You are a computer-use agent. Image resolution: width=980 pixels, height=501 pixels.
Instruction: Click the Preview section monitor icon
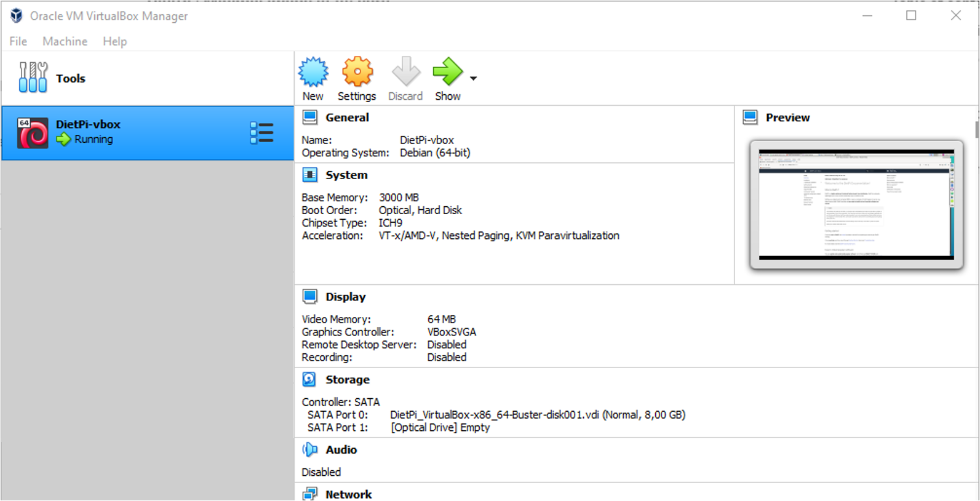coord(750,117)
